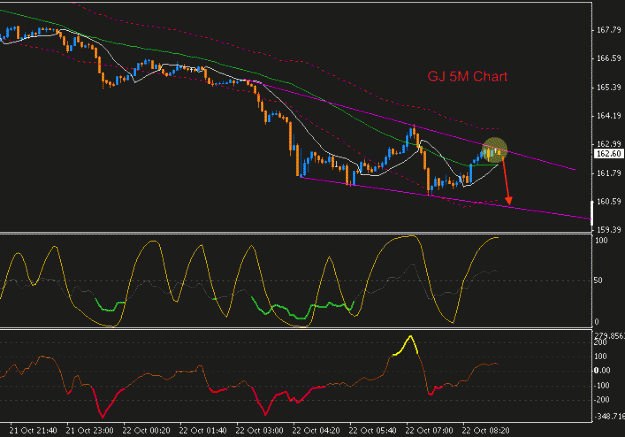Viewport: 625px width, 437px height.
Task: Click the '22 Oct 00:20' time label
Action: (146, 431)
